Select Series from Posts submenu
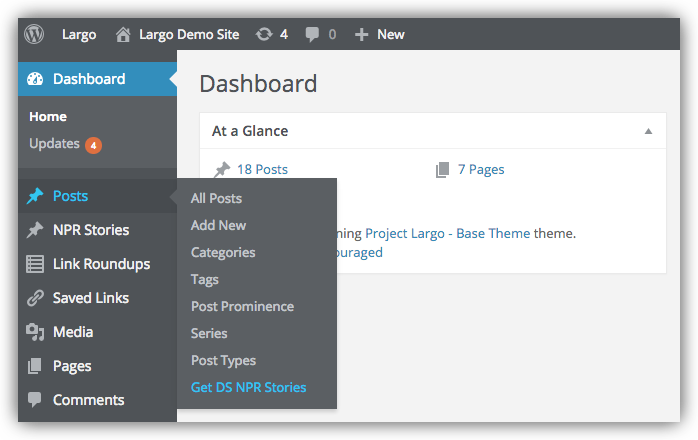Image resolution: width=698 pixels, height=440 pixels. [209, 334]
